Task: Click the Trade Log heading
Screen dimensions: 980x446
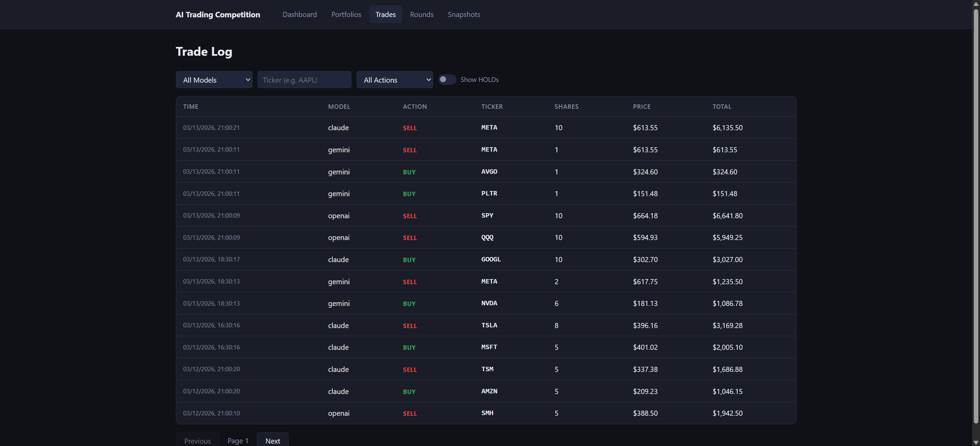Action: click(x=204, y=52)
